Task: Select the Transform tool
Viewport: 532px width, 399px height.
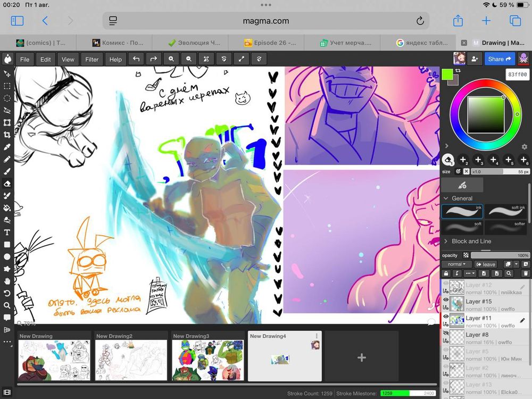Action: [x=7, y=122]
